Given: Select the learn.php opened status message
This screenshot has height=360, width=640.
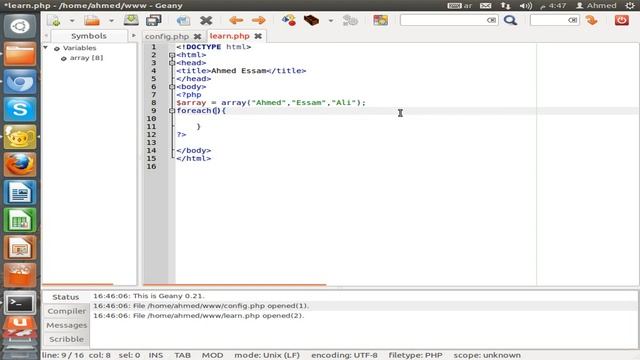Looking at the screenshot, I should (x=199, y=316).
